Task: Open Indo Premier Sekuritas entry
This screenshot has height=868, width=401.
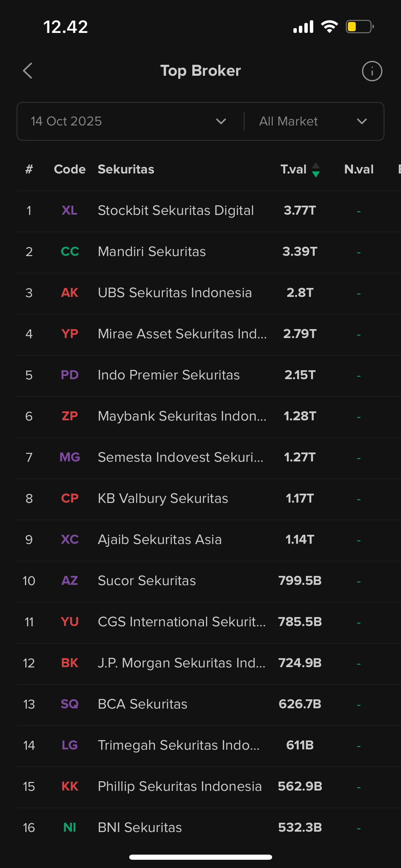Action: (169, 375)
